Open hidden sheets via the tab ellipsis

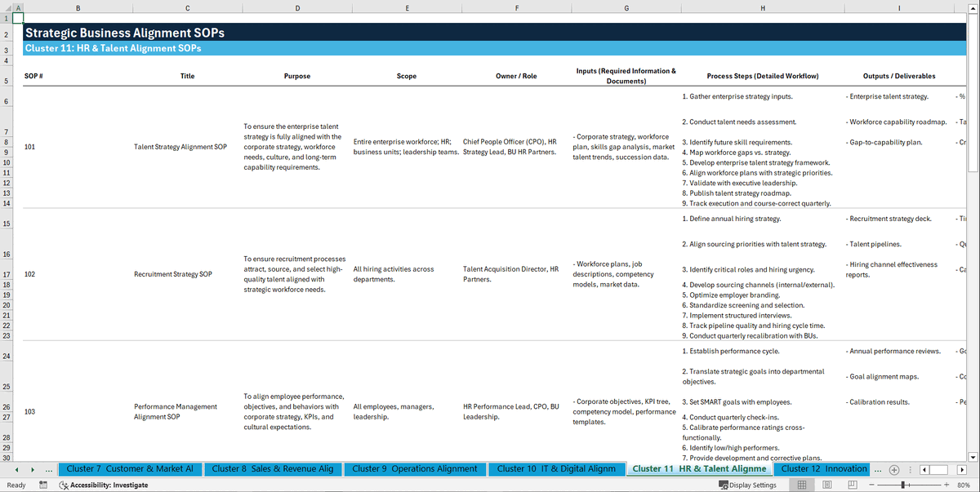48,469
